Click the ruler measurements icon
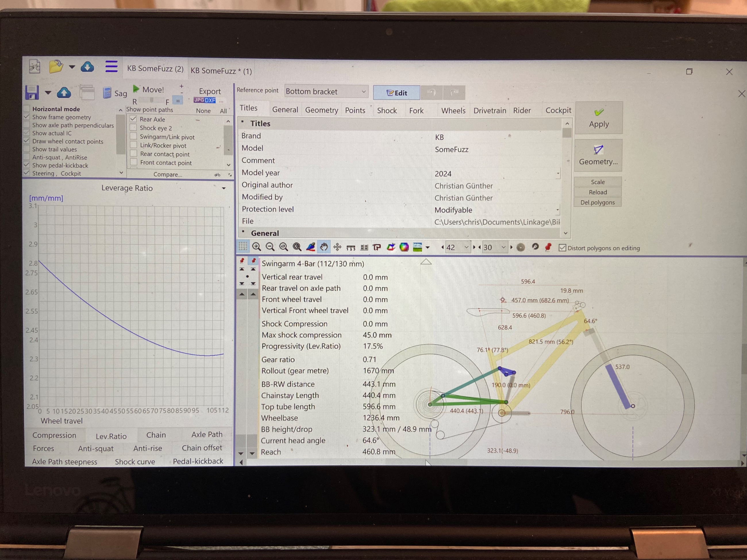747x560 pixels. (351, 248)
